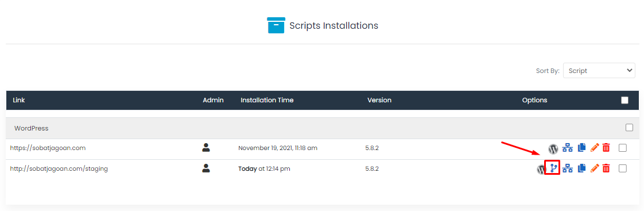Click the red trash icon for the staging installation
The image size is (644, 211).
coord(606,168)
